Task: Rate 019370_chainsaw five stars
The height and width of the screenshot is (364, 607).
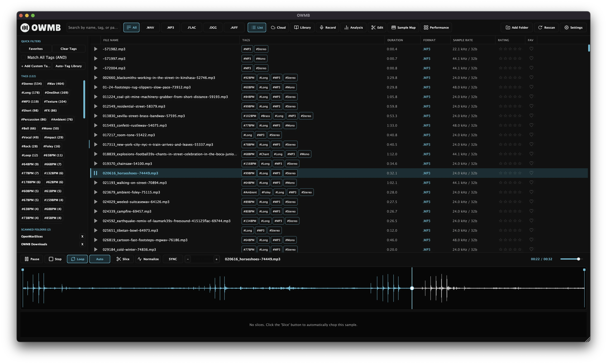Action: [520, 163]
